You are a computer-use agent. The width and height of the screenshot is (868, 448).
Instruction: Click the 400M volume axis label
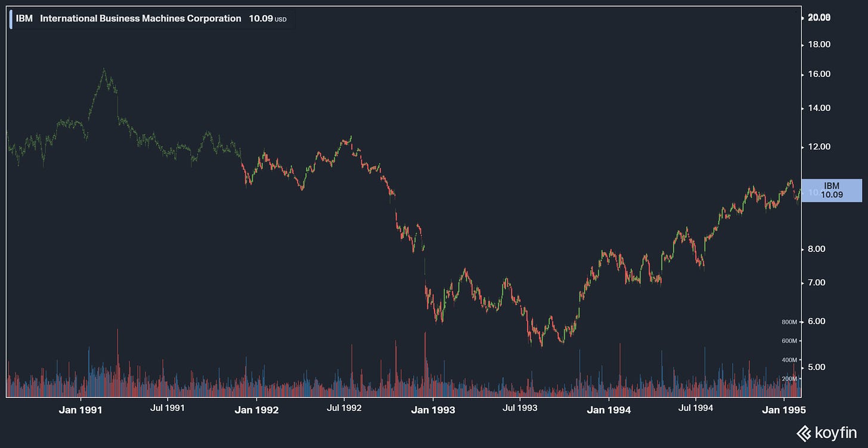789,360
